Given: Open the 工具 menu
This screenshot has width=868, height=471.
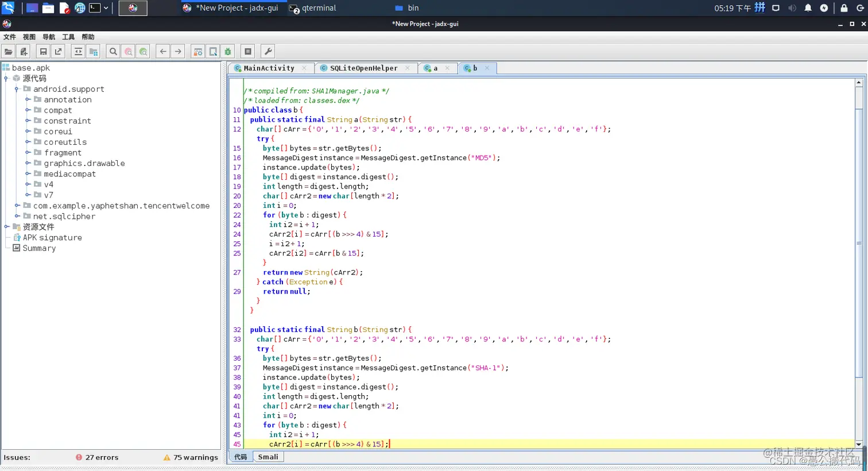Looking at the screenshot, I should pyautogui.click(x=68, y=37).
